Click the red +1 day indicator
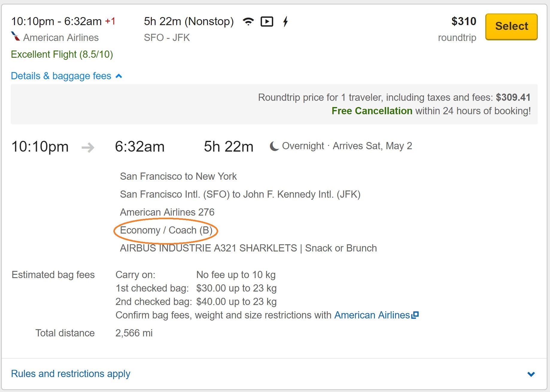 point(110,21)
